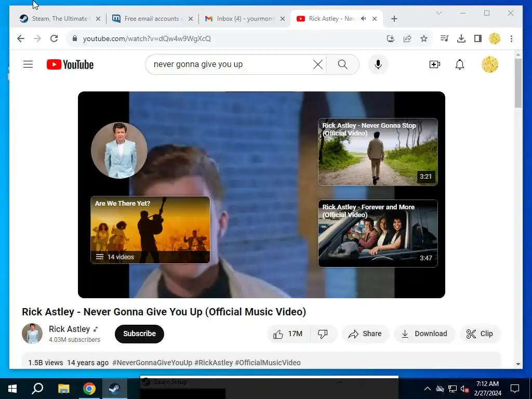Open the Create video icon
Screen dimensions: 532x399
435,64
